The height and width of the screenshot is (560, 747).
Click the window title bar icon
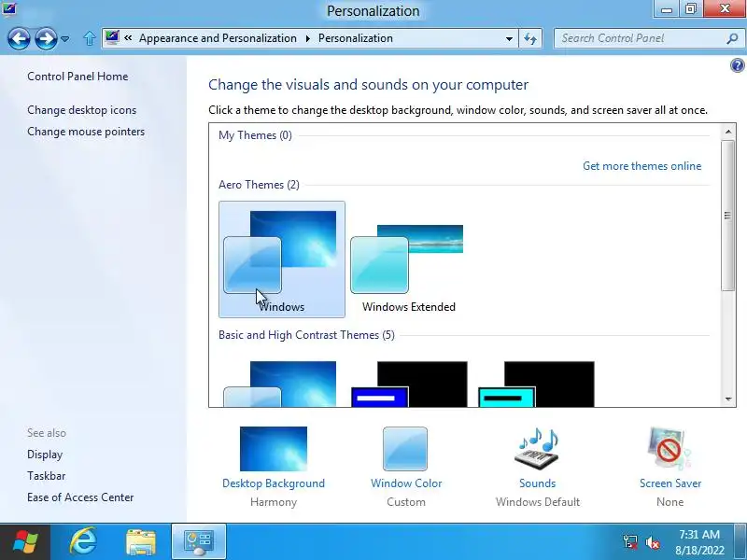pyautogui.click(x=9, y=8)
